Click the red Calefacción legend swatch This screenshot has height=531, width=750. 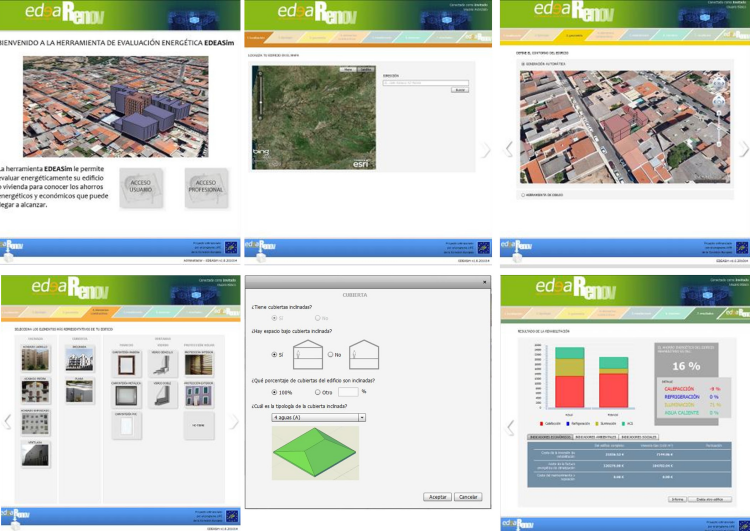(x=541, y=423)
